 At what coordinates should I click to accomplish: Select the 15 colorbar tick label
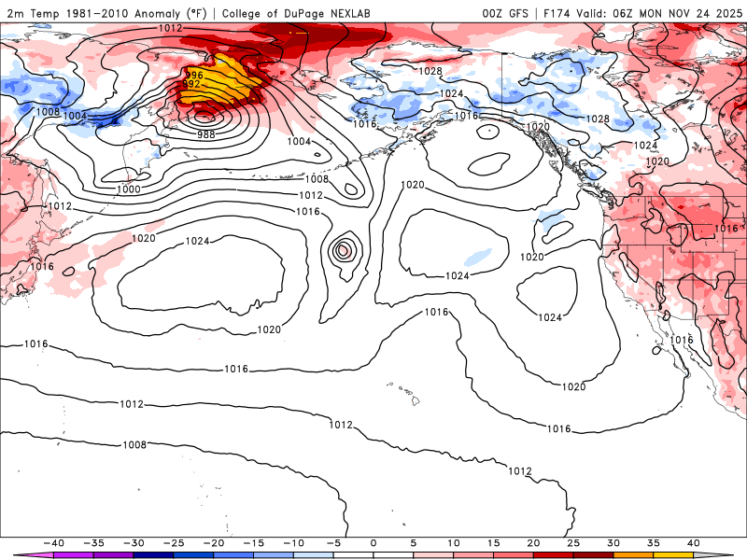tap(494, 543)
